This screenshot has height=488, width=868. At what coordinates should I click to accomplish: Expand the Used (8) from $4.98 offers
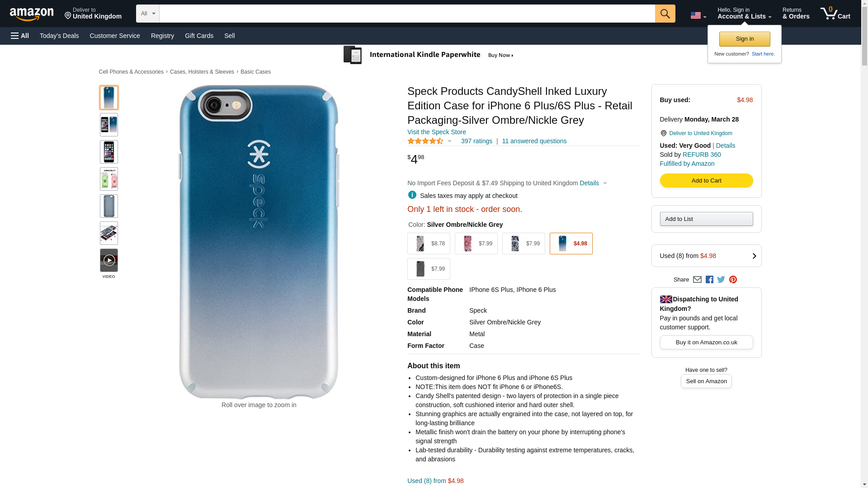tap(706, 256)
